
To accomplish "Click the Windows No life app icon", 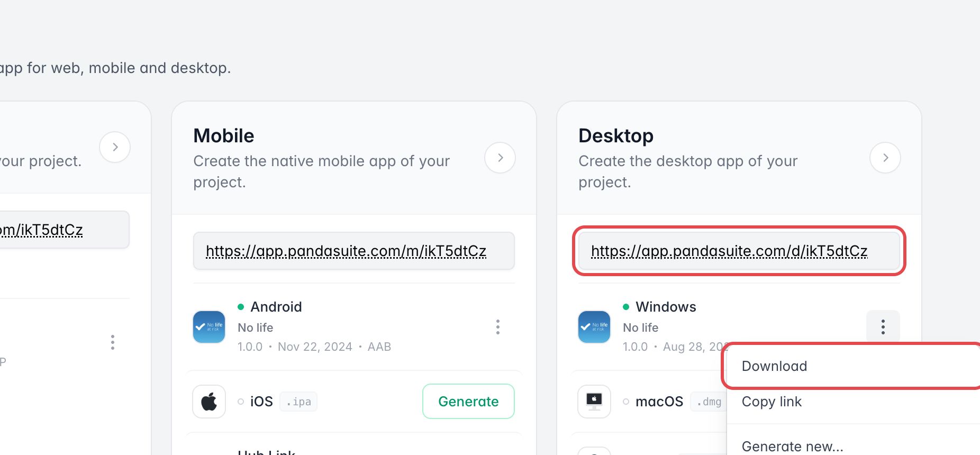I will [594, 327].
